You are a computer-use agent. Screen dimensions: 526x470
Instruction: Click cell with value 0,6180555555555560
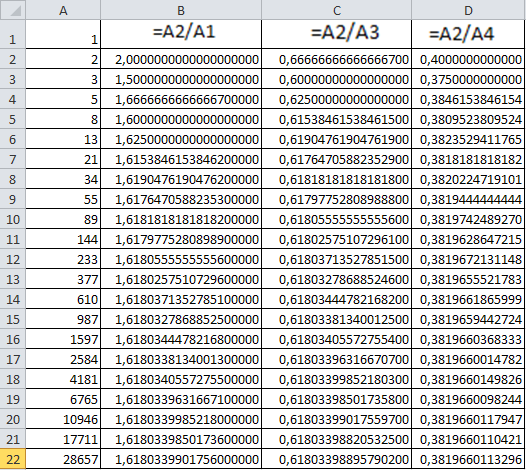point(336,219)
